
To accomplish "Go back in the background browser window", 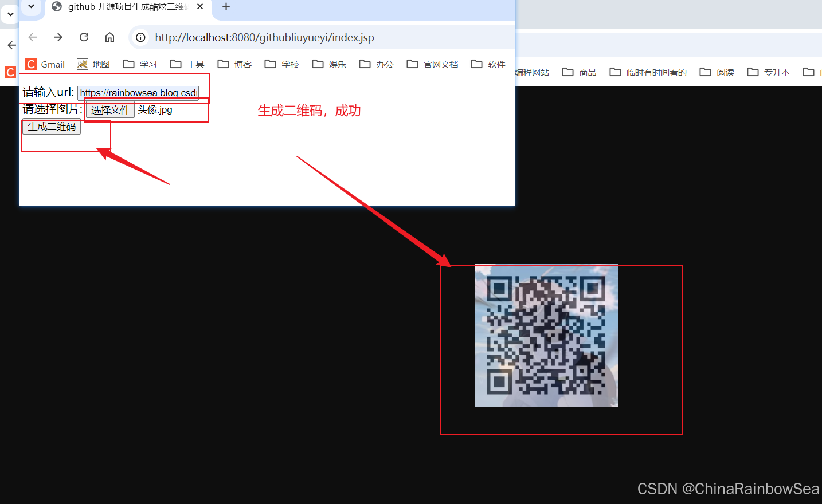I will 11,45.
